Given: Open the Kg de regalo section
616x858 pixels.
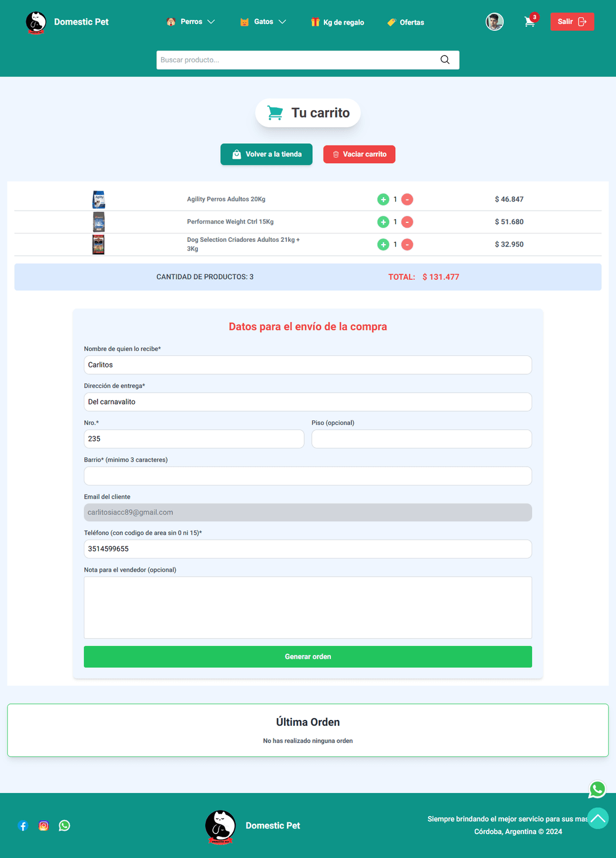Looking at the screenshot, I should click(x=338, y=22).
